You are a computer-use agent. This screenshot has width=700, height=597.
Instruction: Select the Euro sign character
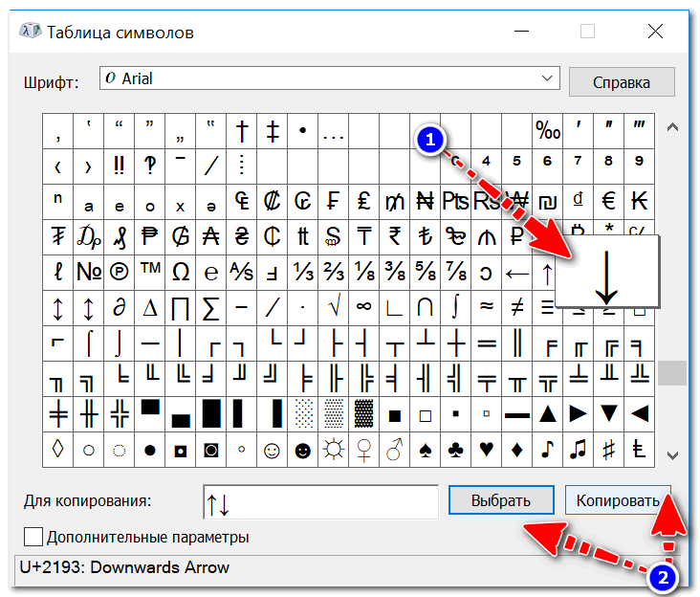coord(608,201)
